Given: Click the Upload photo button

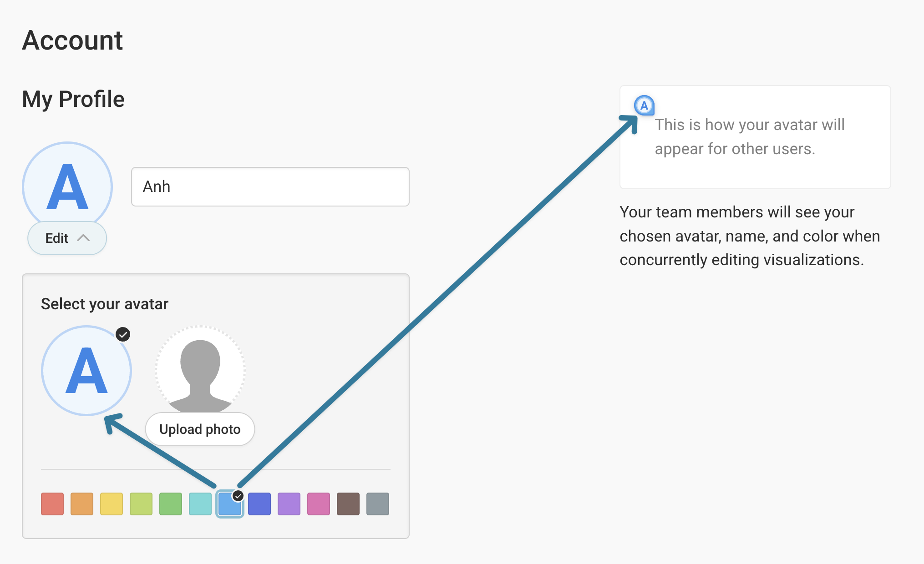Looking at the screenshot, I should point(200,429).
